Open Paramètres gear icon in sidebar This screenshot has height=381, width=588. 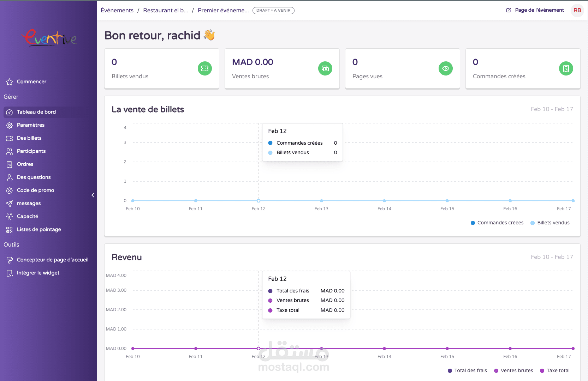click(x=10, y=125)
